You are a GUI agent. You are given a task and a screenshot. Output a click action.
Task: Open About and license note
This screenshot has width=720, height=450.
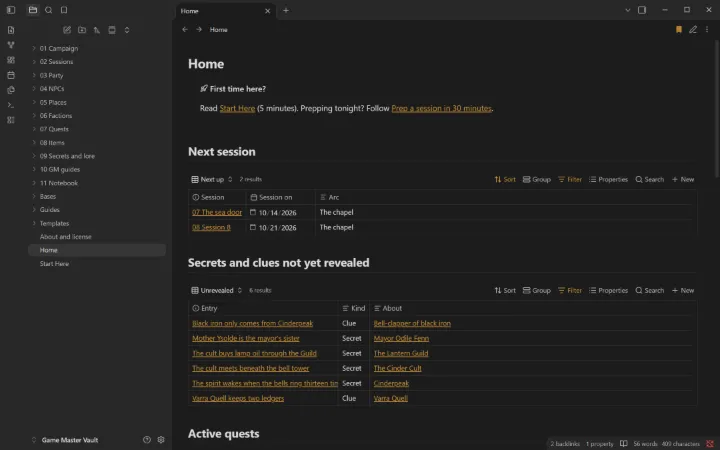65,237
